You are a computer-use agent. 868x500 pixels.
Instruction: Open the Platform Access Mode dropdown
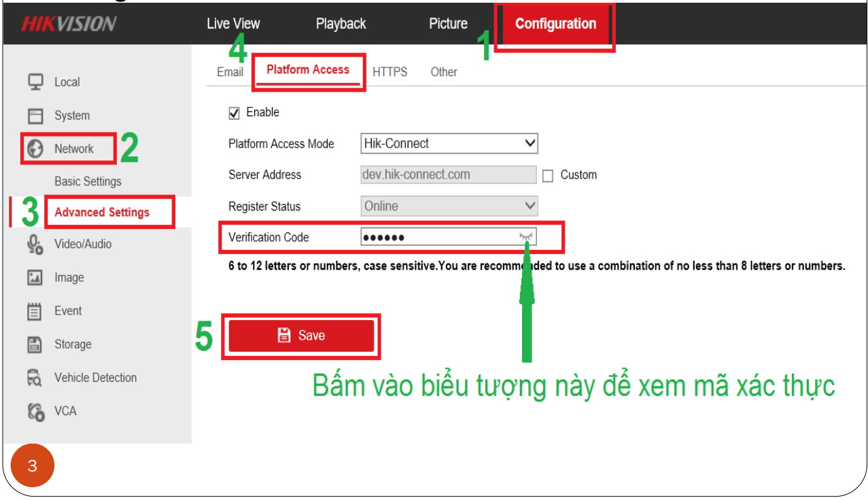(449, 143)
